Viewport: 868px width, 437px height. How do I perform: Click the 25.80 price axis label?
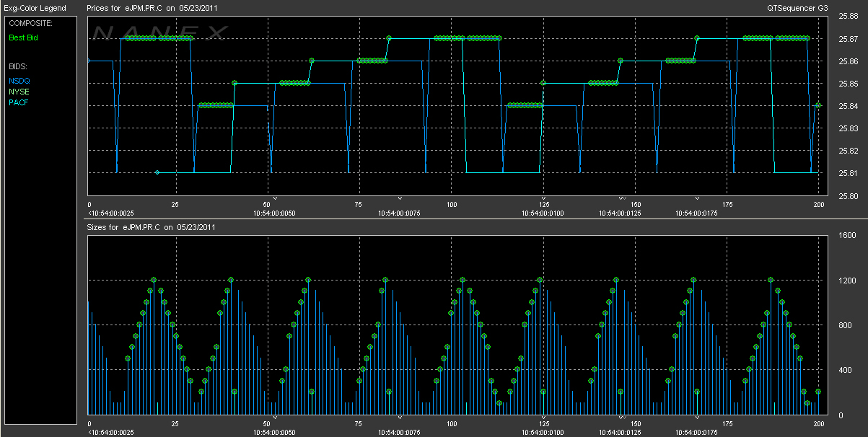[x=847, y=195]
